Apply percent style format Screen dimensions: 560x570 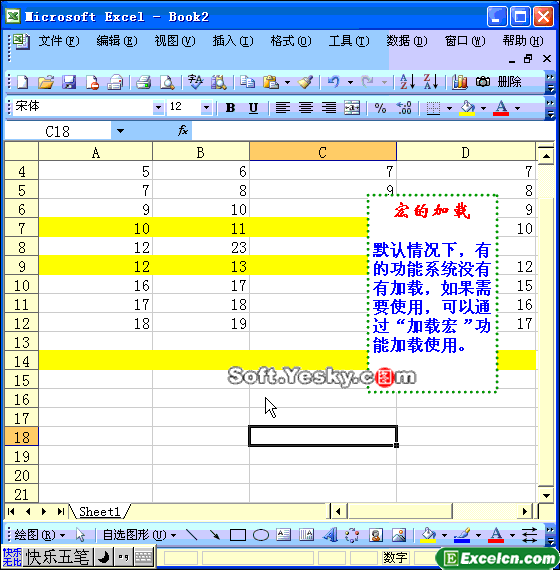[x=380, y=108]
